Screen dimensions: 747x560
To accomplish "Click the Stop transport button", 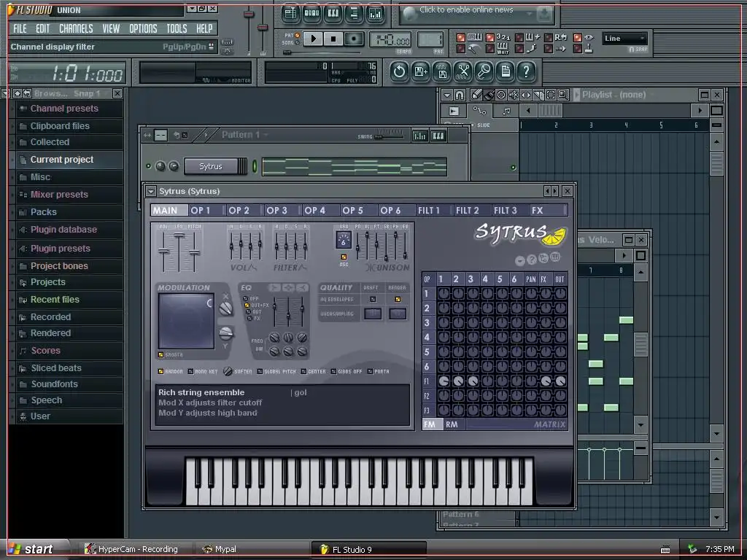I will pos(333,39).
